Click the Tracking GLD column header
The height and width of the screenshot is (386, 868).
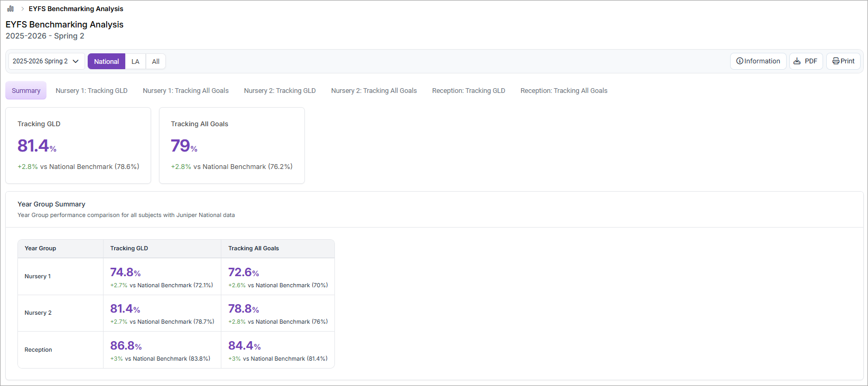[129, 248]
